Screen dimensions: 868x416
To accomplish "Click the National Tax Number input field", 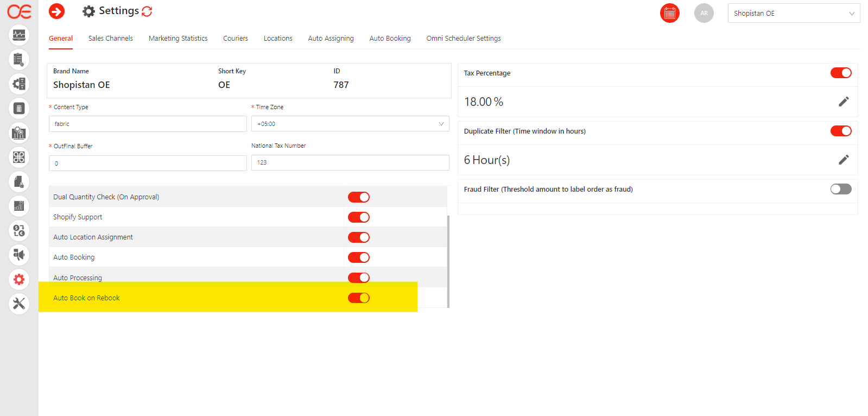I will click(x=350, y=162).
